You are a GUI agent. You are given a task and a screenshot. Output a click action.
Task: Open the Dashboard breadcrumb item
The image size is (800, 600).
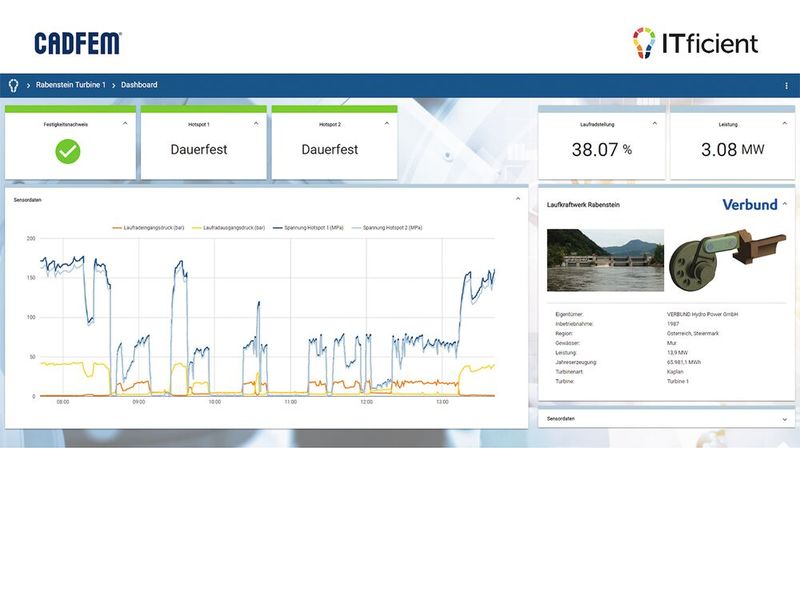coord(139,84)
